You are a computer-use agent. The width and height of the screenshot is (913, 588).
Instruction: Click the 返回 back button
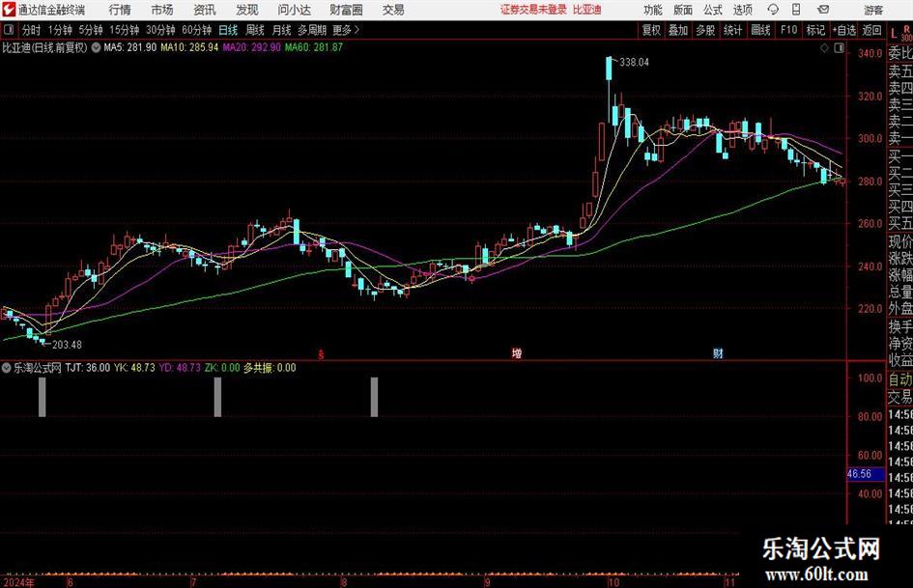pyautogui.click(x=871, y=30)
